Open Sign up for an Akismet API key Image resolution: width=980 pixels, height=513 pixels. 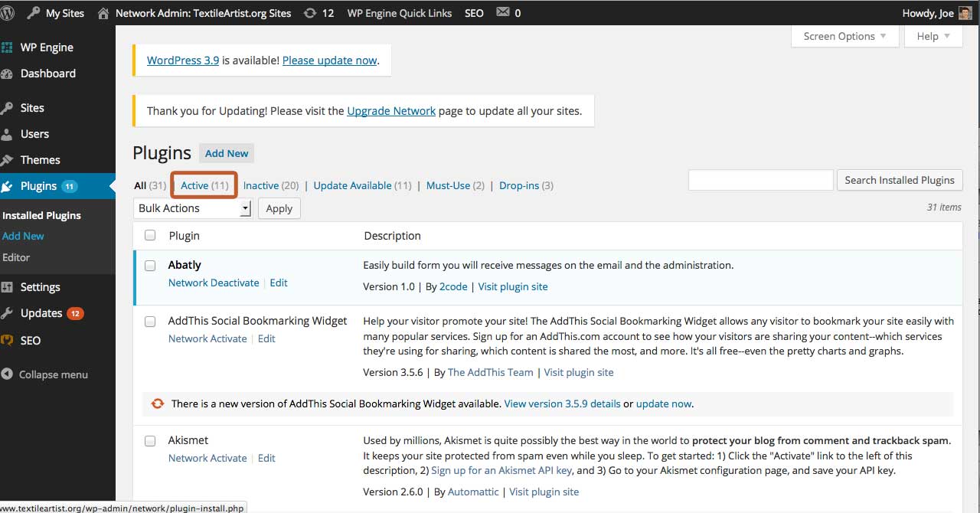pyautogui.click(x=501, y=470)
